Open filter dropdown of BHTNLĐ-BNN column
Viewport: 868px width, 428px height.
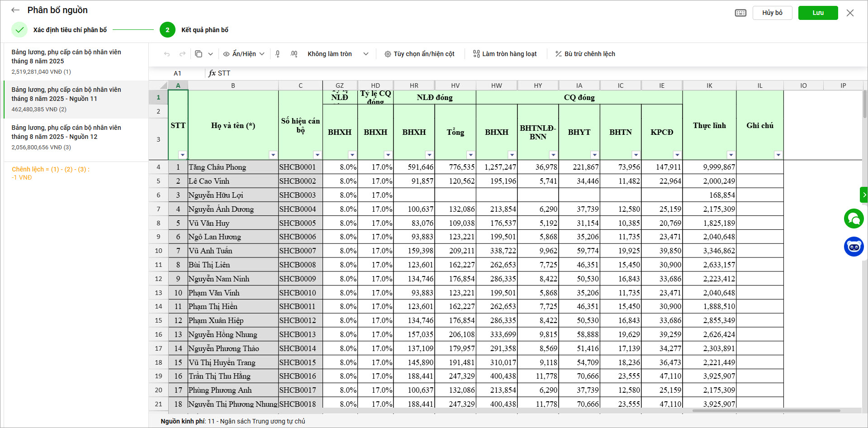coord(553,155)
